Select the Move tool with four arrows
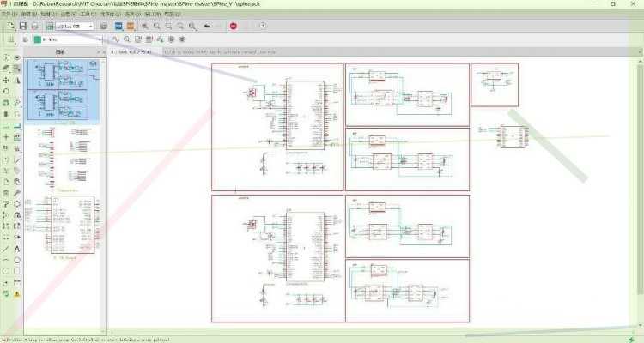This screenshot has width=644, height=343. click(6, 80)
